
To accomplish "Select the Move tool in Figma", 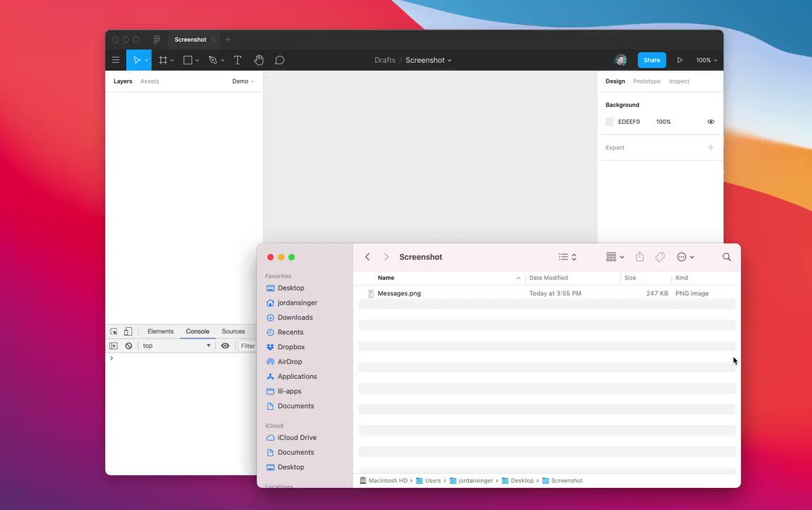I will click(137, 60).
